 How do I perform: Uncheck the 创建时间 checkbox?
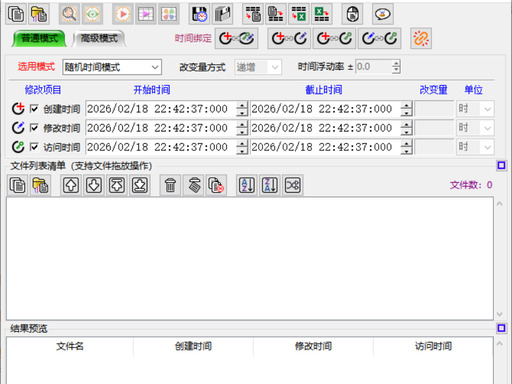34,109
